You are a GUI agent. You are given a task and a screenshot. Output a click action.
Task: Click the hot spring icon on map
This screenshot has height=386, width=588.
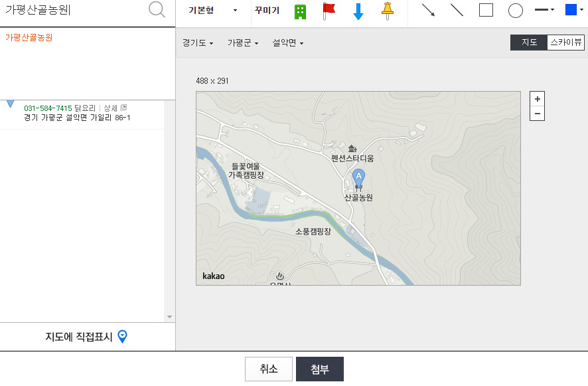click(280, 276)
